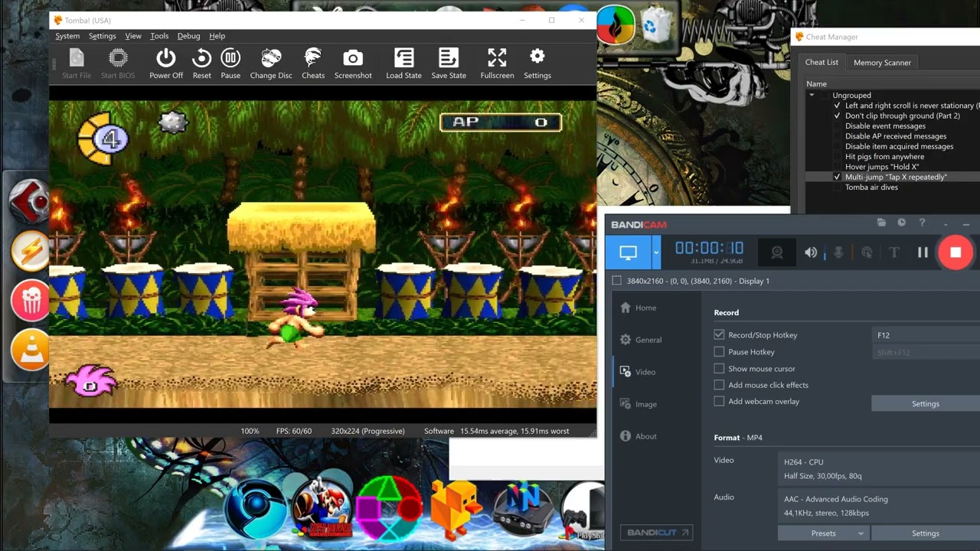Open the Bandicam scheduled recording clock icon
Screen dimensions: 980x551
pyautogui.click(x=901, y=223)
